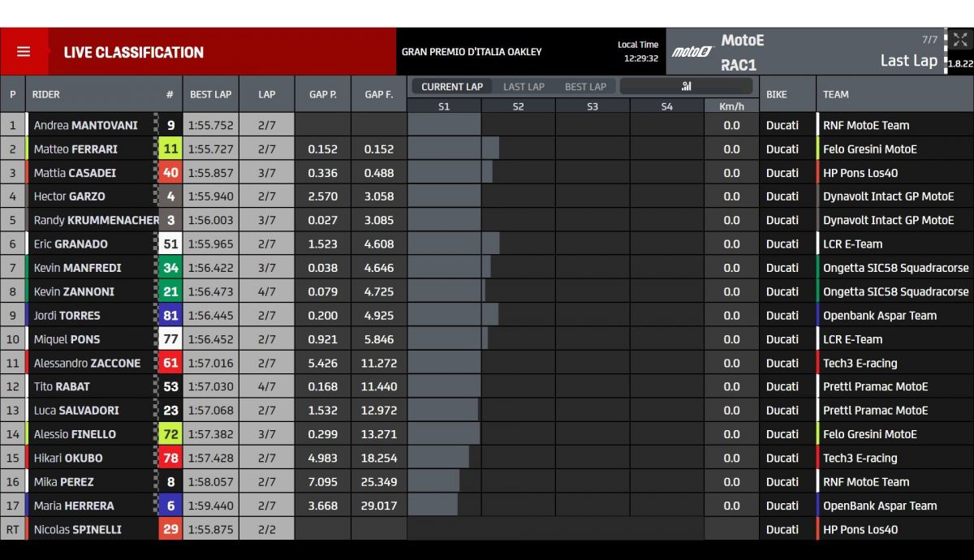Click gap value 7.095 for Perez
Viewport: 974px width, 560px height.
[x=322, y=481]
